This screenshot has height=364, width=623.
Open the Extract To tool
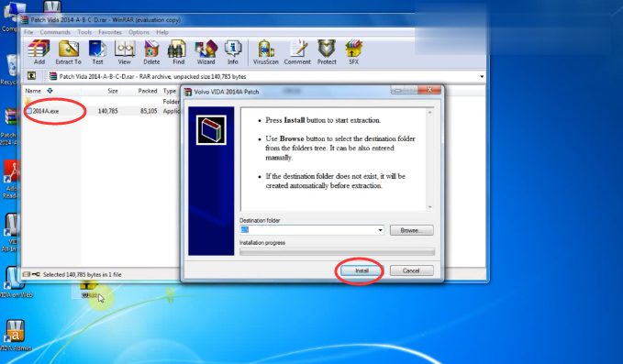point(68,52)
